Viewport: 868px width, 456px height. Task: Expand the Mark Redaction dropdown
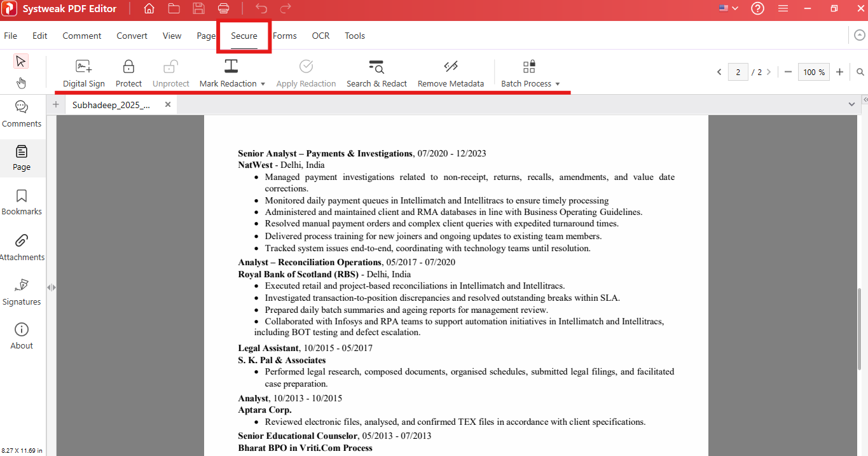pyautogui.click(x=263, y=84)
